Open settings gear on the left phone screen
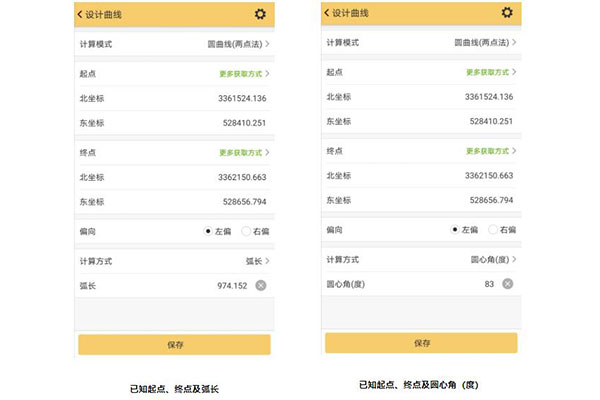Image resolution: width=600 pixels, height=400 pixels. [260, 14]
